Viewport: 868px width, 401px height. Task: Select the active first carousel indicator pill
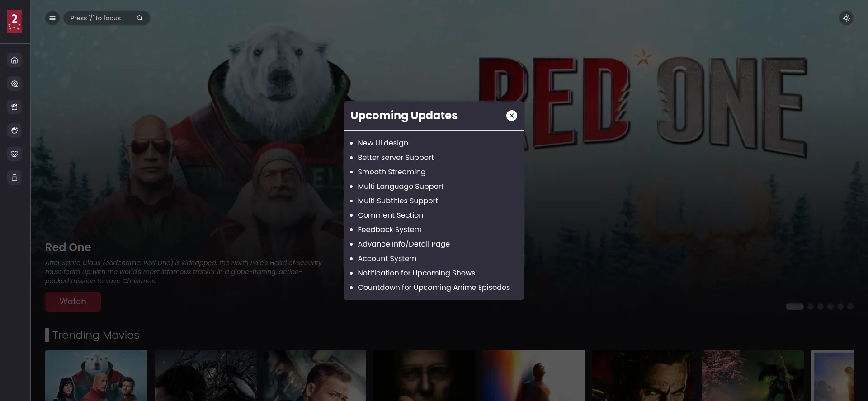point(794,307)
